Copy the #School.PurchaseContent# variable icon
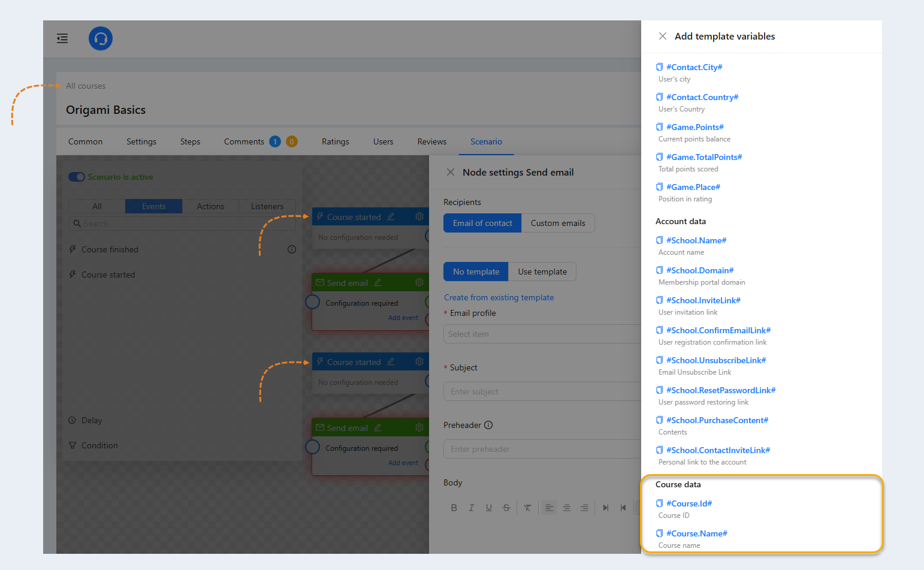 [659, 420]
